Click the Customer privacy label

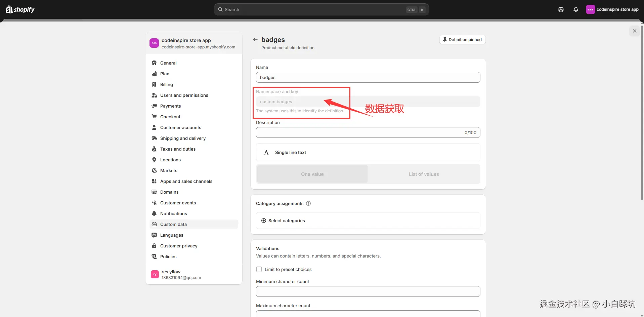coord(179,246)
